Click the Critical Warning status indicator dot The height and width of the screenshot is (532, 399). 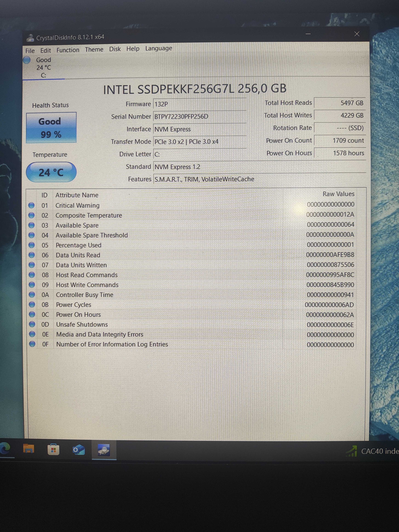point(31,205)
